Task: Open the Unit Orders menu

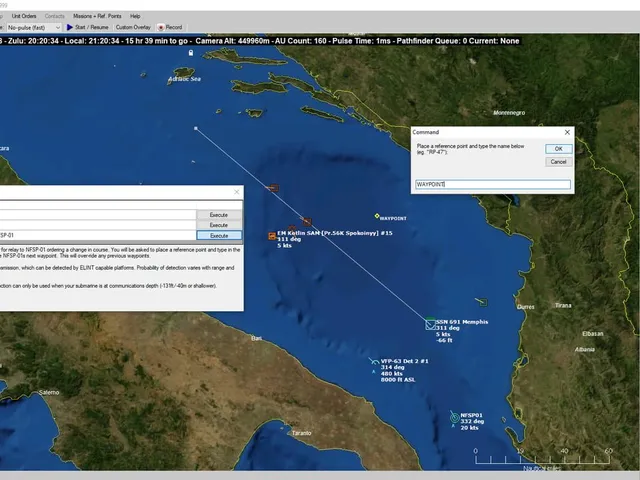Action: coord(24,16)
